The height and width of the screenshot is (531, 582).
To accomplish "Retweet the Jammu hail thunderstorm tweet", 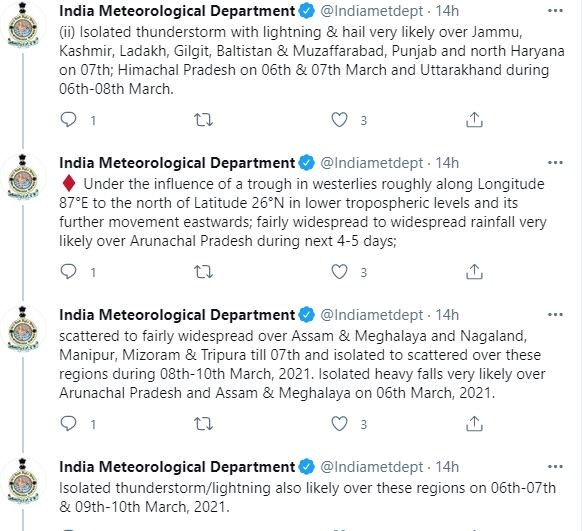I will point(203,120).
